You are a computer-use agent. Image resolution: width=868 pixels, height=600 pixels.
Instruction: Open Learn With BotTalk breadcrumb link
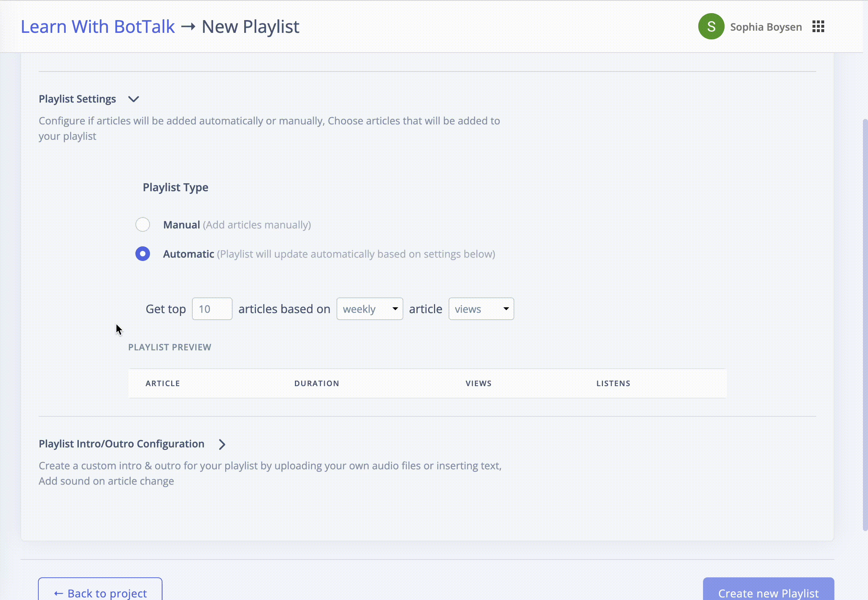(97, 27)
